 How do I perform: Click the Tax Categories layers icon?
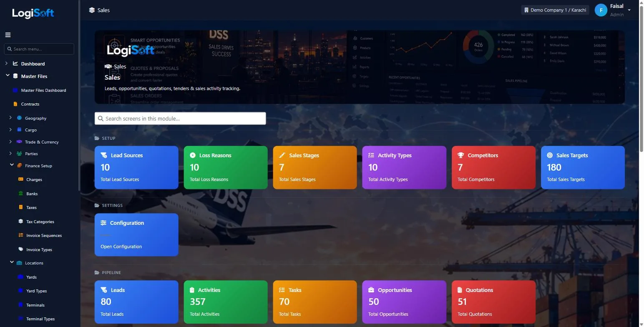(x=21, y=221)
